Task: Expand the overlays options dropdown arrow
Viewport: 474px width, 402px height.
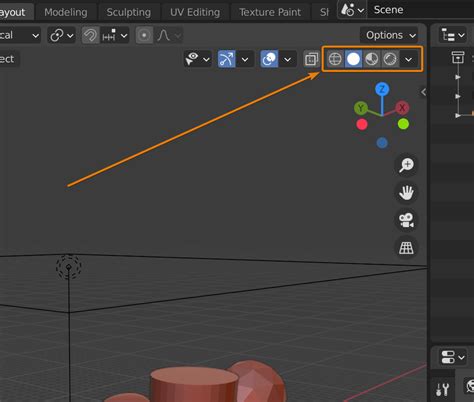Action: [287, 60]
